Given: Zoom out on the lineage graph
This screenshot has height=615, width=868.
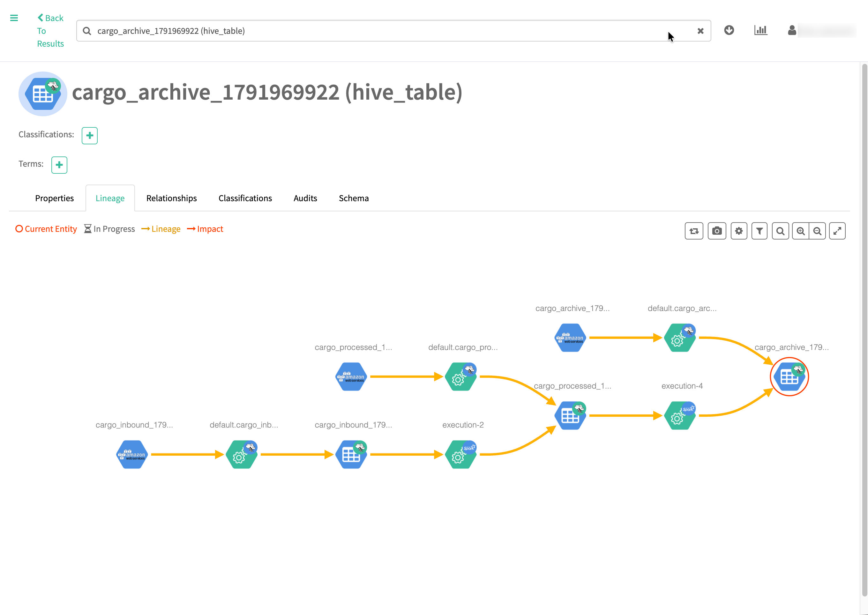Looking at the screenshot, I should pos(817,231).
